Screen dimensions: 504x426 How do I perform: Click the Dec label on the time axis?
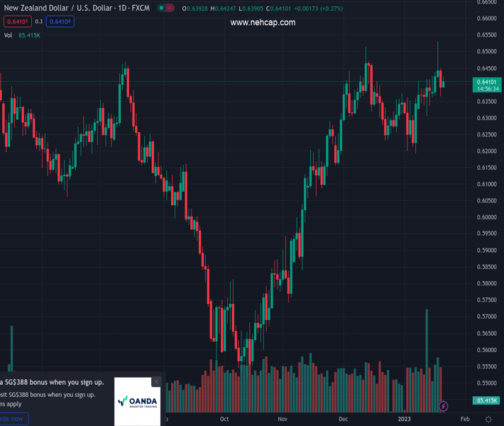344,419
